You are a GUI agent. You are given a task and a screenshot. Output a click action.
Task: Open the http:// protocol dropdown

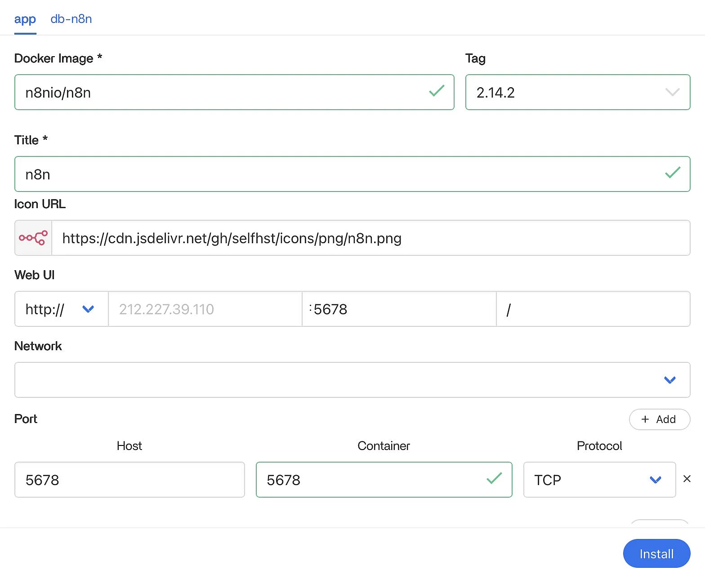[62, 309]
